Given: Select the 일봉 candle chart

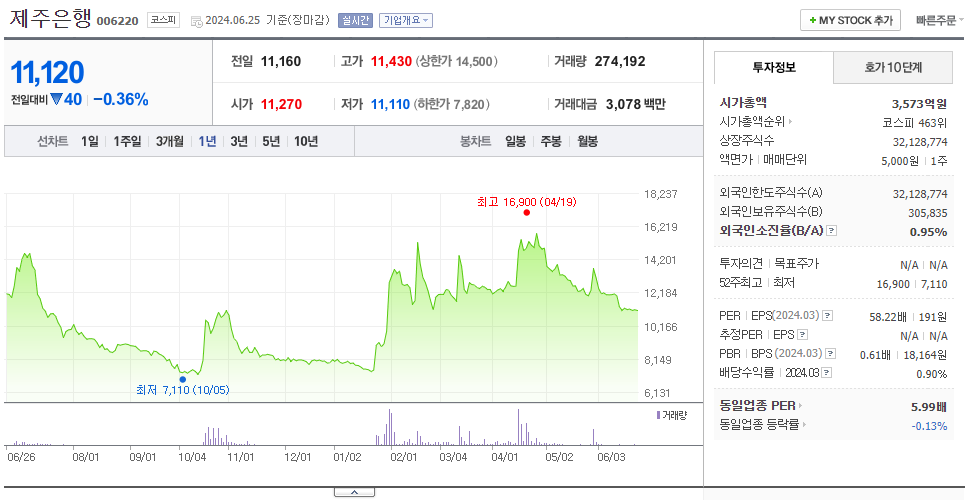Looking at the screenshot, I should (x=515, y=141).
